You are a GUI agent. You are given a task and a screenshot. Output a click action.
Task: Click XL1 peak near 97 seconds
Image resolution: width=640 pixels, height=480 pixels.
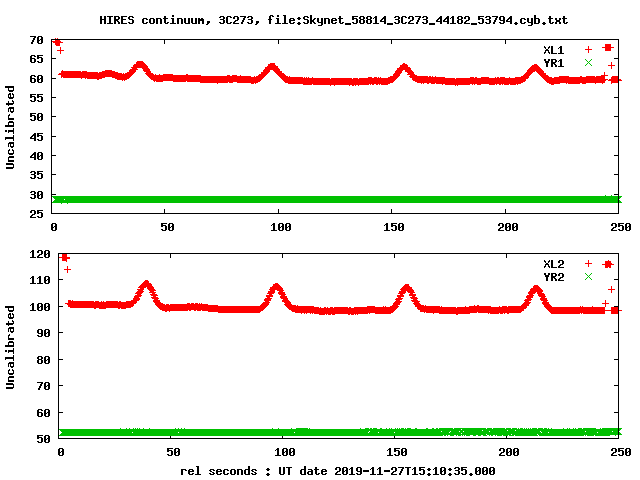click(272, 67)
